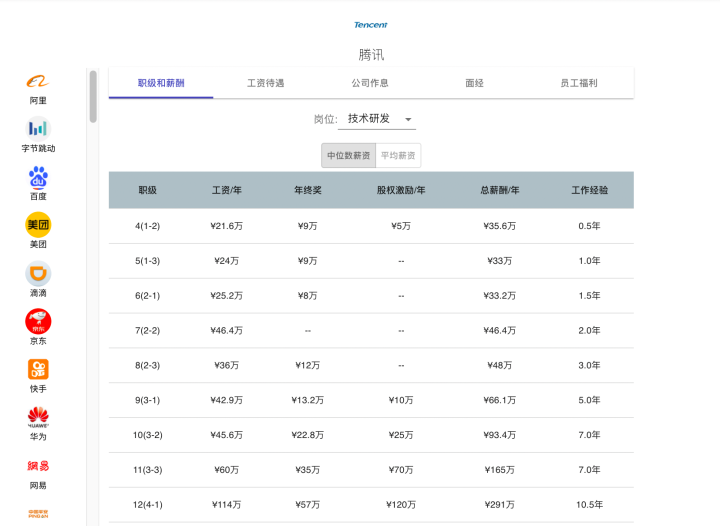Click the ¥25.2万 salary cell
This screenshot has height=526, width=720.
point(226,296)
